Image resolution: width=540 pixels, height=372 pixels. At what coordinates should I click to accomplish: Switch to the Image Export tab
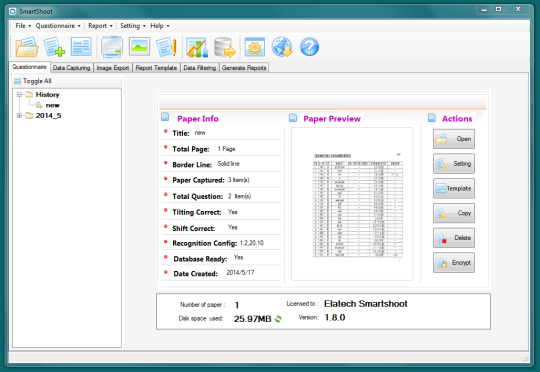(x=113, y=68)
